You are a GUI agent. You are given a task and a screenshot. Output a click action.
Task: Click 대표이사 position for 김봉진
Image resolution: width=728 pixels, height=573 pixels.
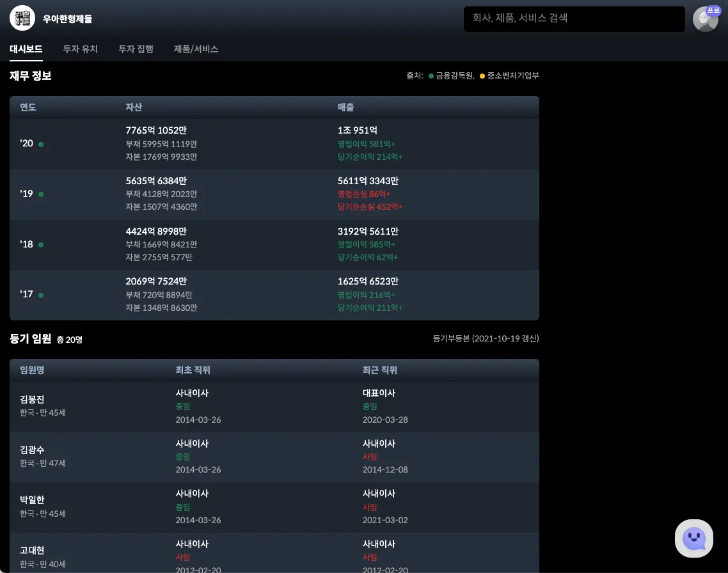[379, 393]
